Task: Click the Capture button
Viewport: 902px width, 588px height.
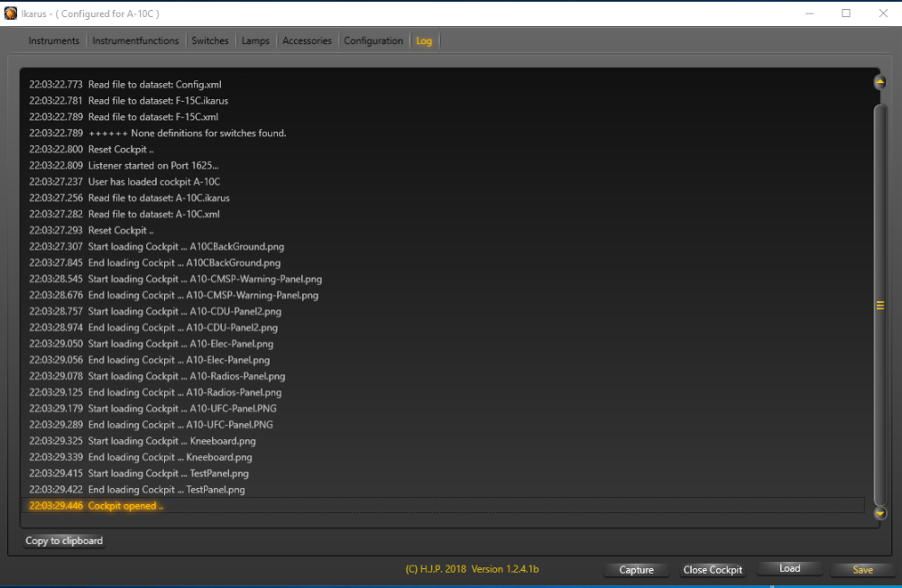Action: pos(636,570)
